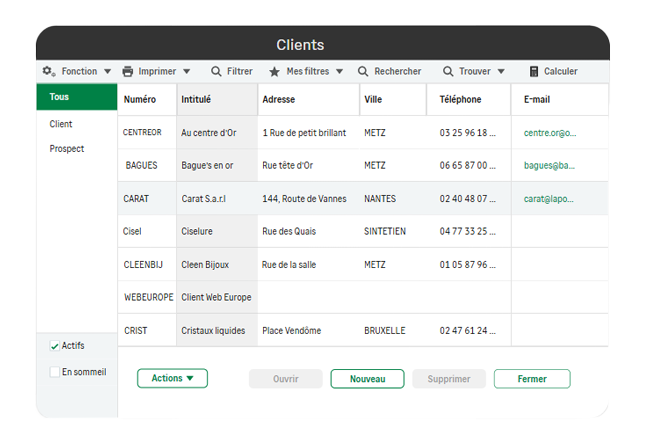Viewport: 650px width, 441px height.
Task: Open the Calculer calculator icon
Action: [534, 72]
